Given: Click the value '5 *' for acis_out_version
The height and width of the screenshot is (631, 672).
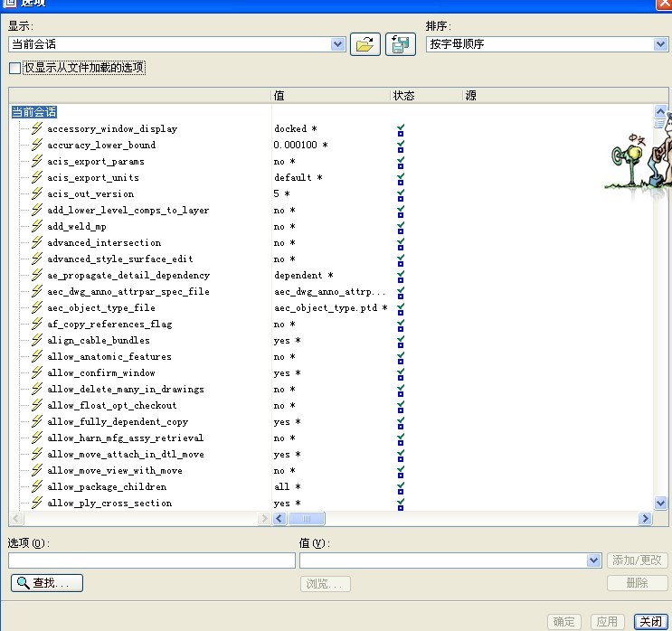Looking at the screenshot, I should pyautogui.click(x=281, y=193).
